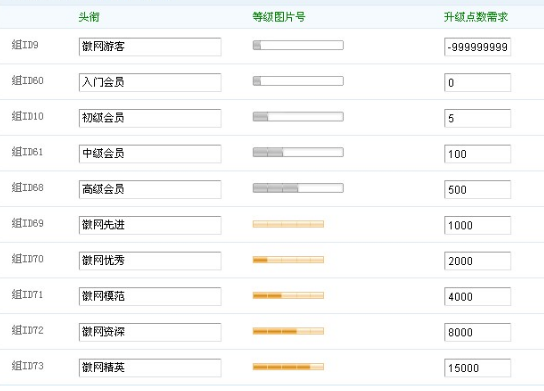
Task: Select the 徽网精英 title field
Action: (x=150, y=368)
